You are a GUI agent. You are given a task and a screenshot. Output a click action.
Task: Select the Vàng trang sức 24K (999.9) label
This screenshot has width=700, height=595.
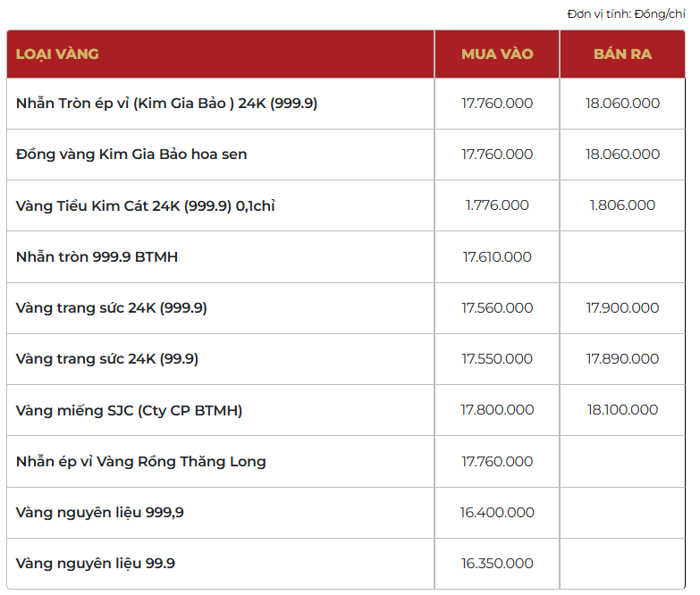point(112,308)
